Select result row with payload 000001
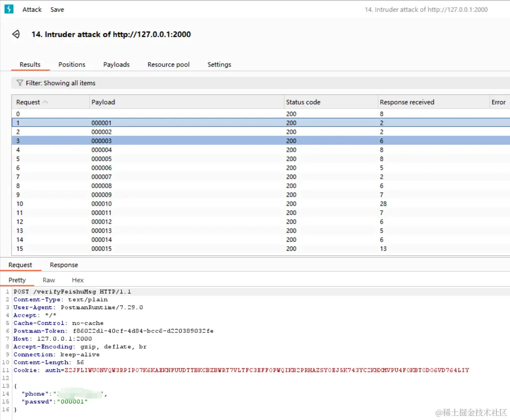Viewport: 510px width, 420px height. tap(261, 123)
